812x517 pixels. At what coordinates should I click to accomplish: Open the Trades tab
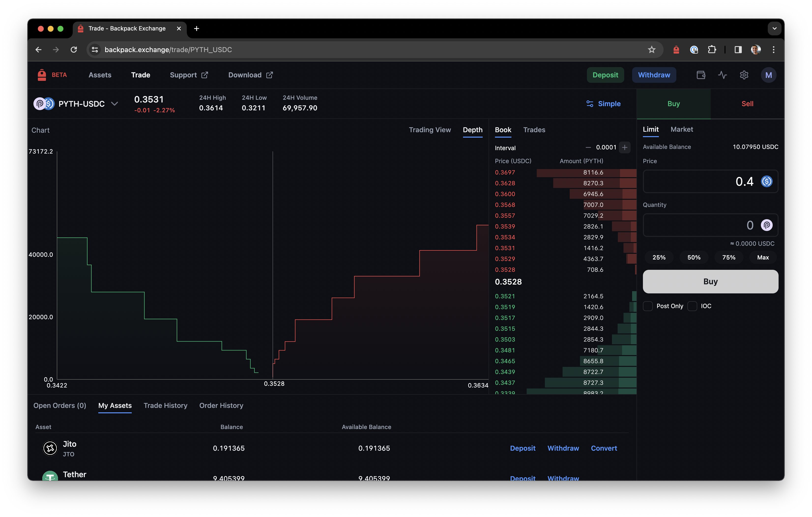pyautogui.click(x=534, y=130)
